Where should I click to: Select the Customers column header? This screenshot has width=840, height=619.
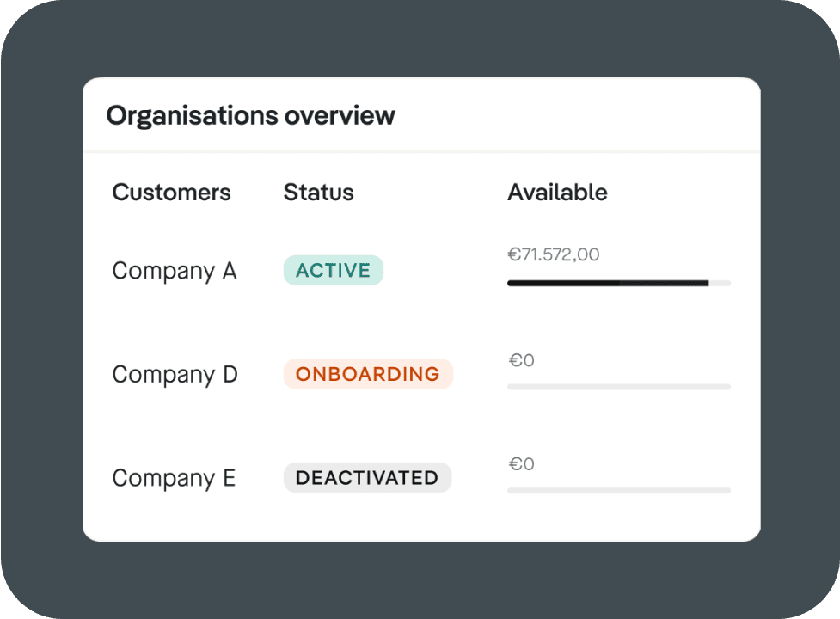click(171, 193)
